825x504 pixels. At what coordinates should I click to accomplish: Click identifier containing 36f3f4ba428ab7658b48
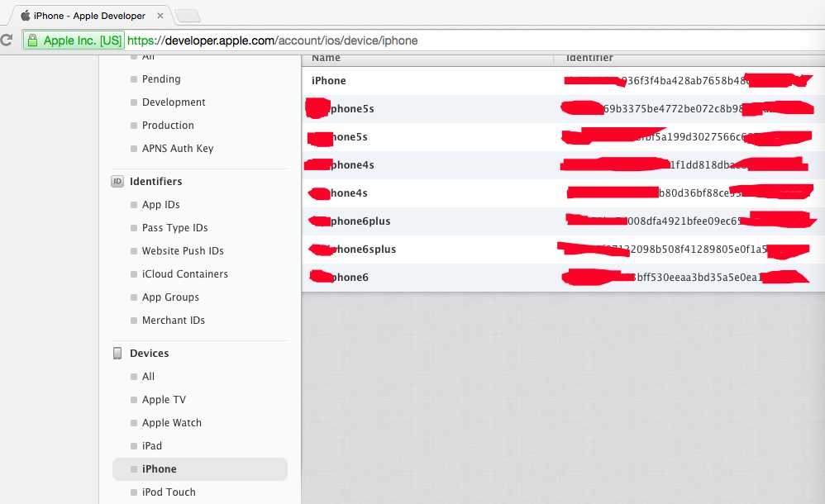[684, 81]
